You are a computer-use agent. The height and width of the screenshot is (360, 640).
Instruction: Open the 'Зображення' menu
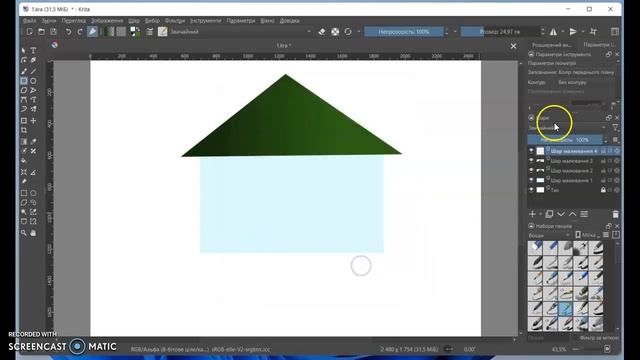[x=107, y=20]
